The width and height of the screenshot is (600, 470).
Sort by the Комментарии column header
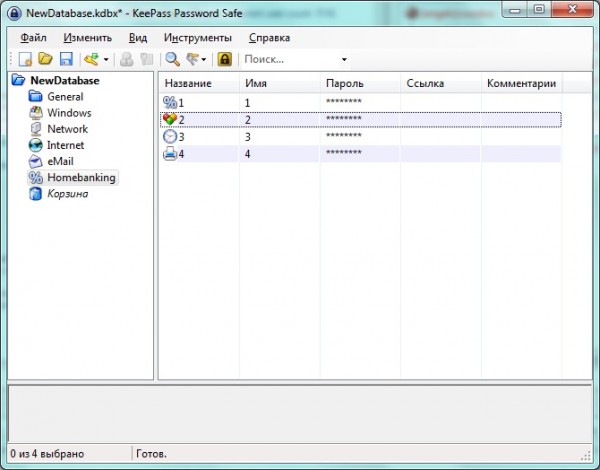[x=521, y=83]
